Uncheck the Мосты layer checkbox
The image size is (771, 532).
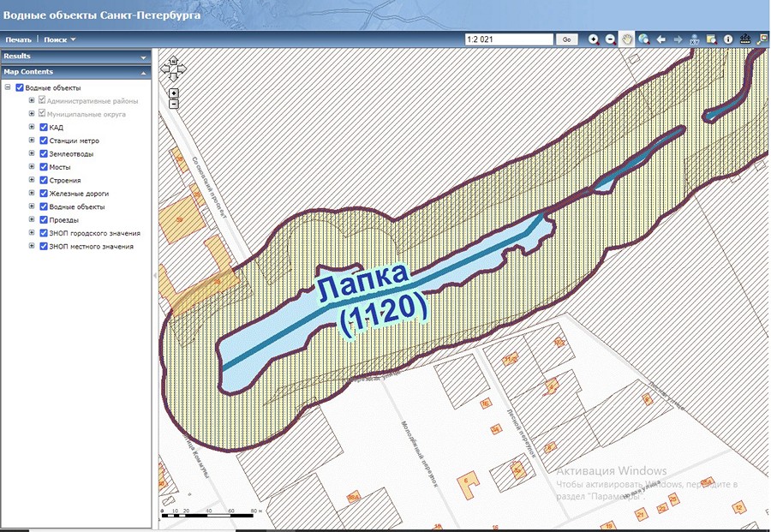tap(44, 167)
